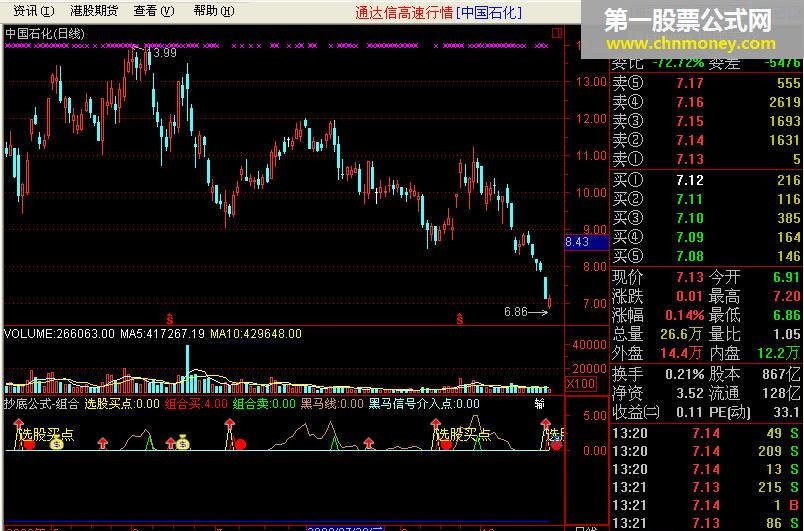Click the 13:21 tick row with volume 215
The image size is (804, 531).
point(706,487)
